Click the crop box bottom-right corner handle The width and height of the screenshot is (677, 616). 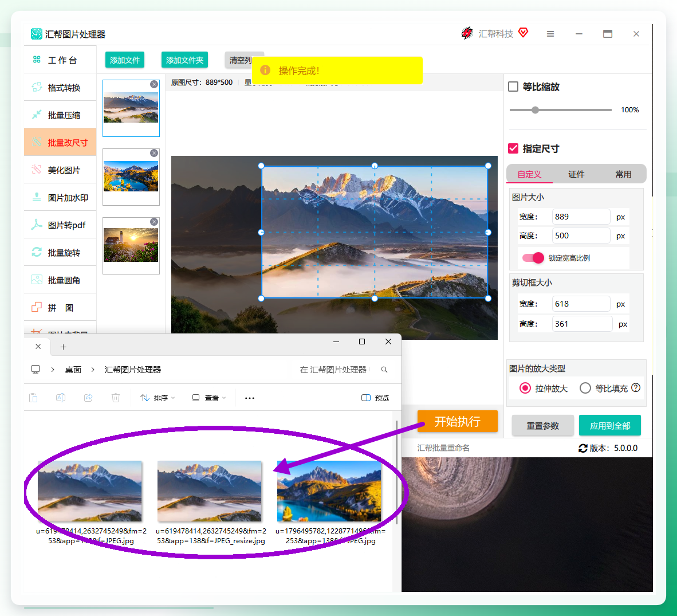(488, 299)
